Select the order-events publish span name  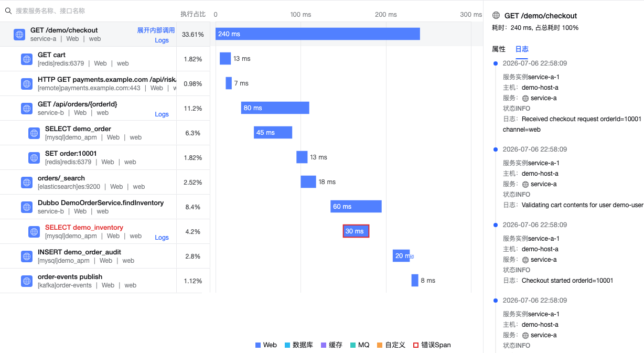tap(70, 277)
